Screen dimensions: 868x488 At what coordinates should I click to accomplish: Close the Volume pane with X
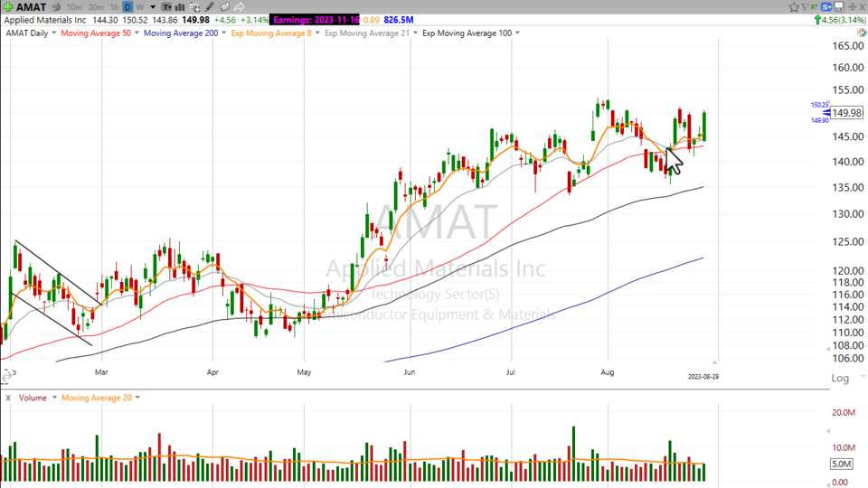pyautogui.click(x=8, y=398)
